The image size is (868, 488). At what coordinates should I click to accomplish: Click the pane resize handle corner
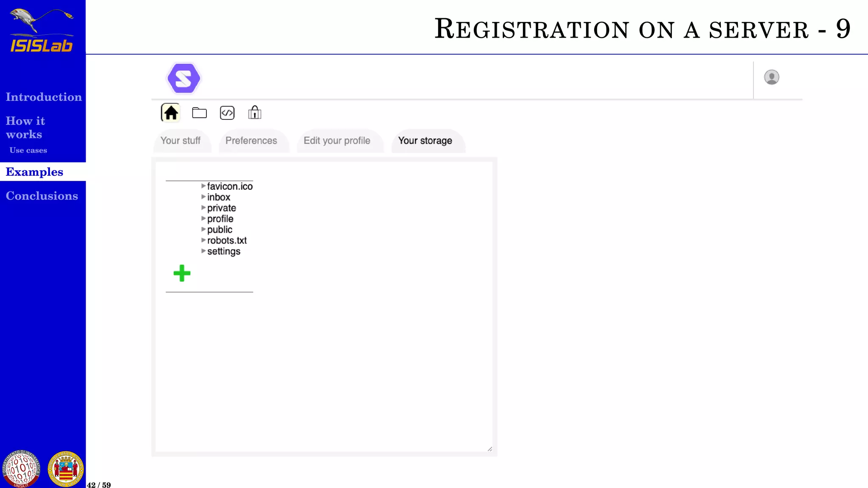pos(490,449)
